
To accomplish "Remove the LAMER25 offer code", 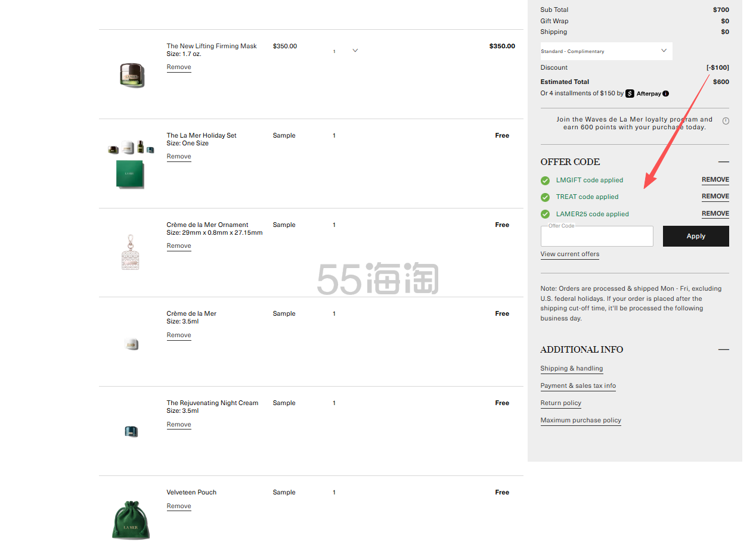I will 715,214.
